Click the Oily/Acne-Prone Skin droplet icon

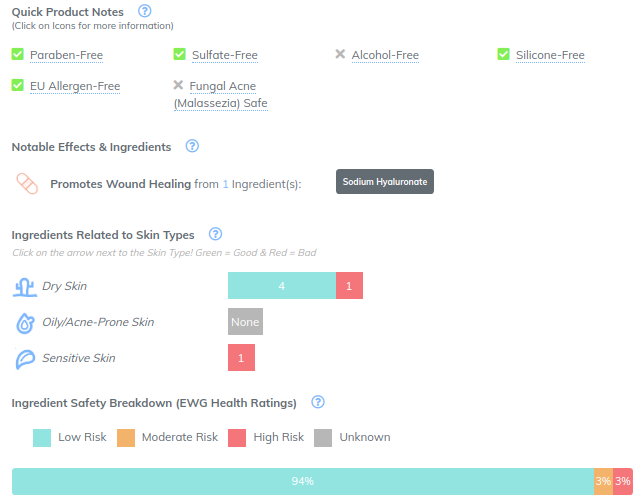click(25, 323)
